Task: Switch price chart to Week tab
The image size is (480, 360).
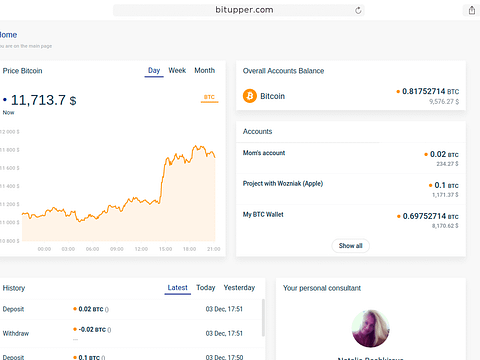Action: click(177, 70)
